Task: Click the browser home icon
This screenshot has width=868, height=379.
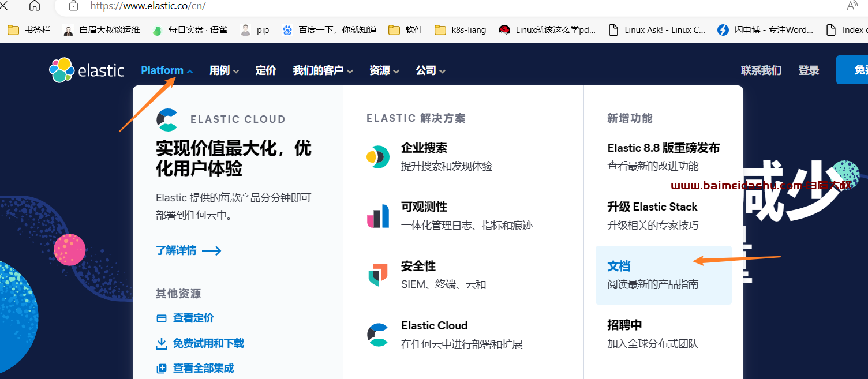Action: pos(35,6)
